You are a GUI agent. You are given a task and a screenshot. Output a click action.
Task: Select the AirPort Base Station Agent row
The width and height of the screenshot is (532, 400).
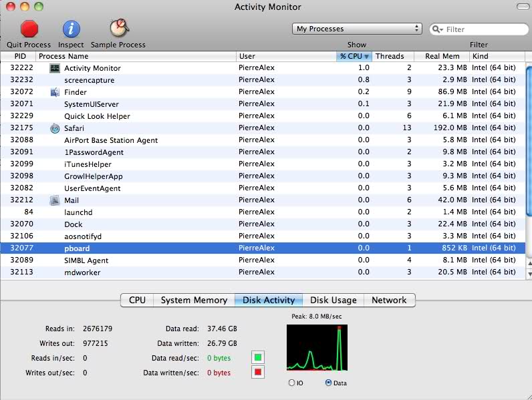[263, 140]
